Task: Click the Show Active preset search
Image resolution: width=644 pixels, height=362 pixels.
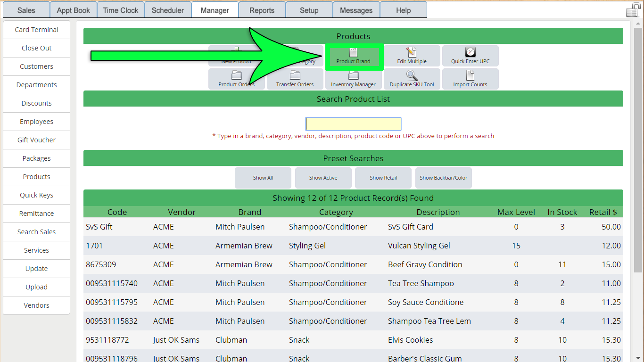Action: 323,178
